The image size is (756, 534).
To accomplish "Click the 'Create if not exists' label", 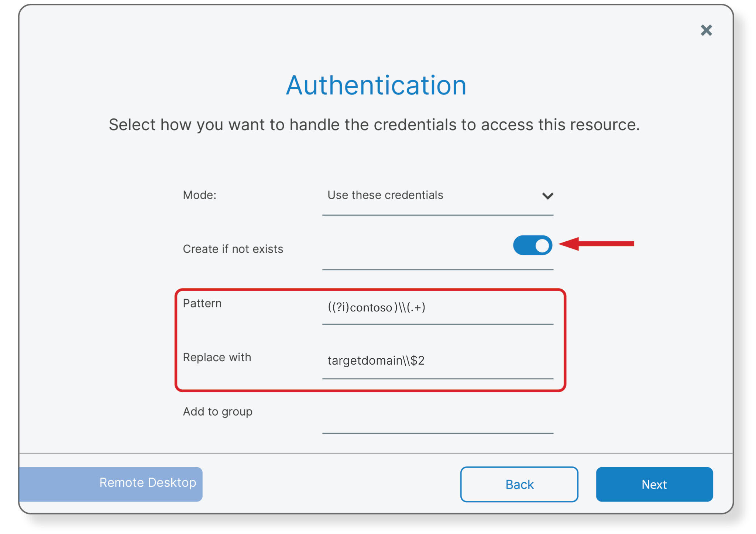I will (x=233, y=249).
